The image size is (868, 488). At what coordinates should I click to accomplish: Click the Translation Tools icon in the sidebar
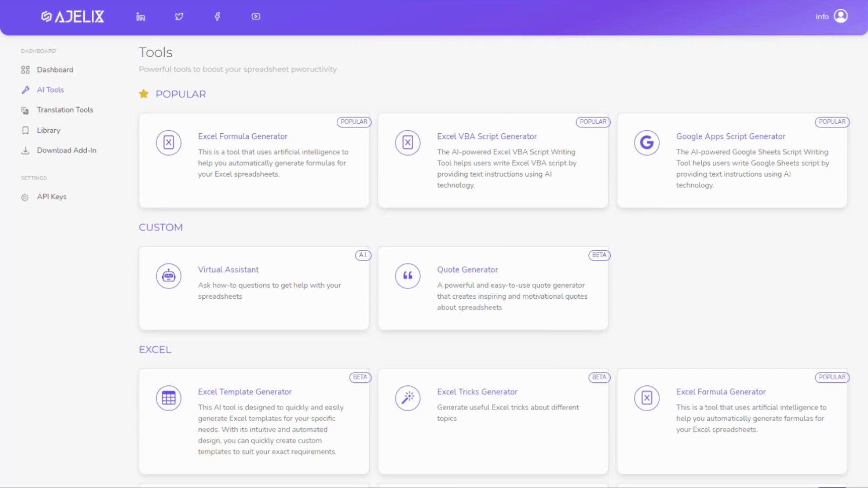(x=25, y=110)
